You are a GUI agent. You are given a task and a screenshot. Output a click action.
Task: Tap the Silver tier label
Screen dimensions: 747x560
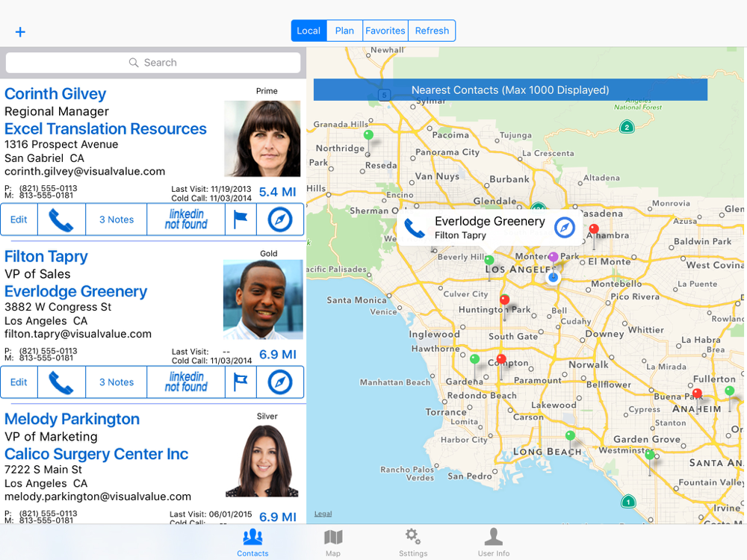click(x=267, y=416)
